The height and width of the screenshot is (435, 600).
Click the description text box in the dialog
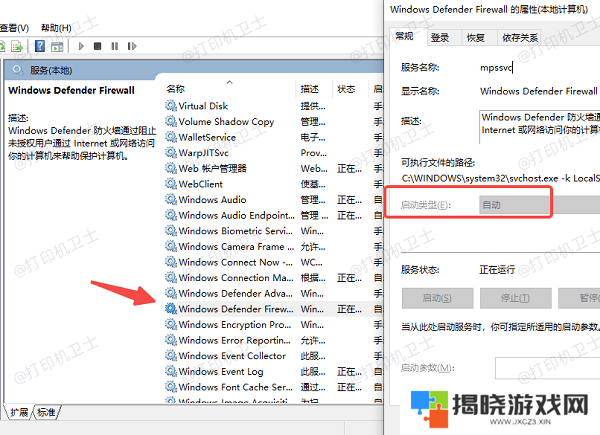[x=540, y=127]
